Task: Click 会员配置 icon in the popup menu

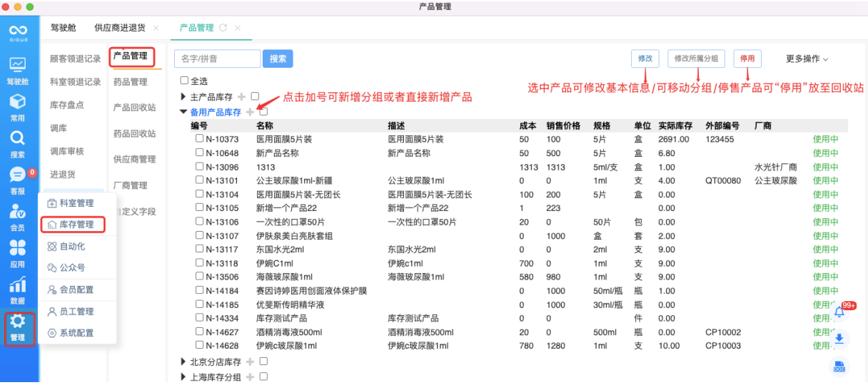Action: (x=51, y=289)
